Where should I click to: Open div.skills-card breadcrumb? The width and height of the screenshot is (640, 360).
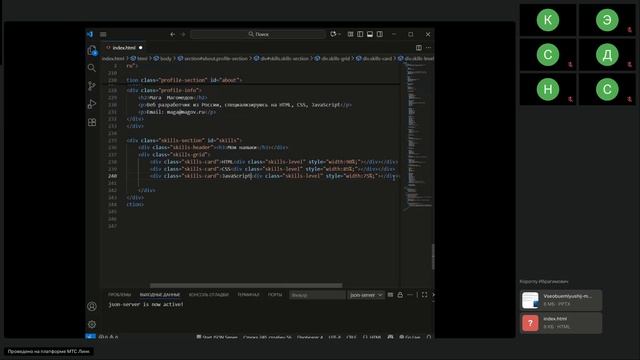point(373,59)
